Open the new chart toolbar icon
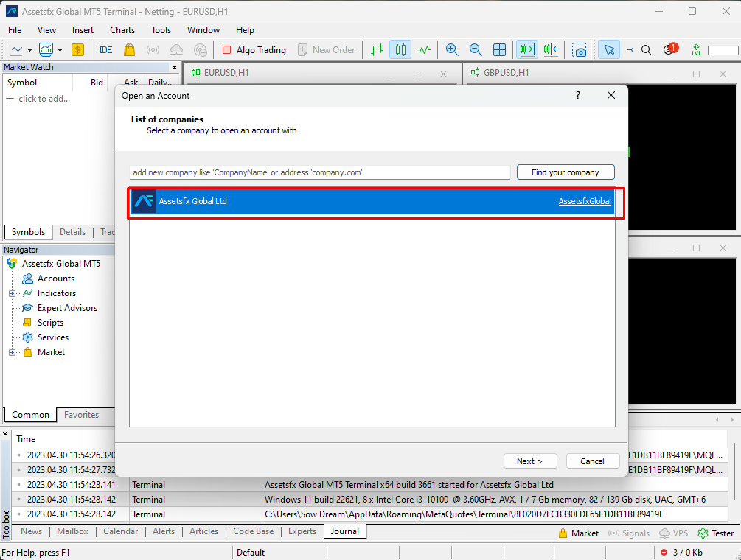Screen dimensions: 741x560 pyautogui.click(x=16, y=49)
